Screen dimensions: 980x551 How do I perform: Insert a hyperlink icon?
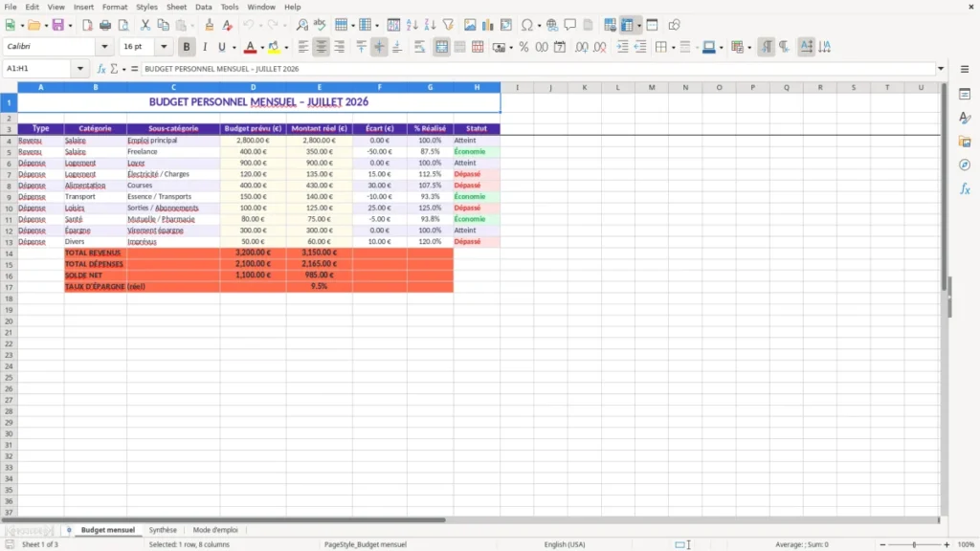pyautogui.click(x=552, y=25)
